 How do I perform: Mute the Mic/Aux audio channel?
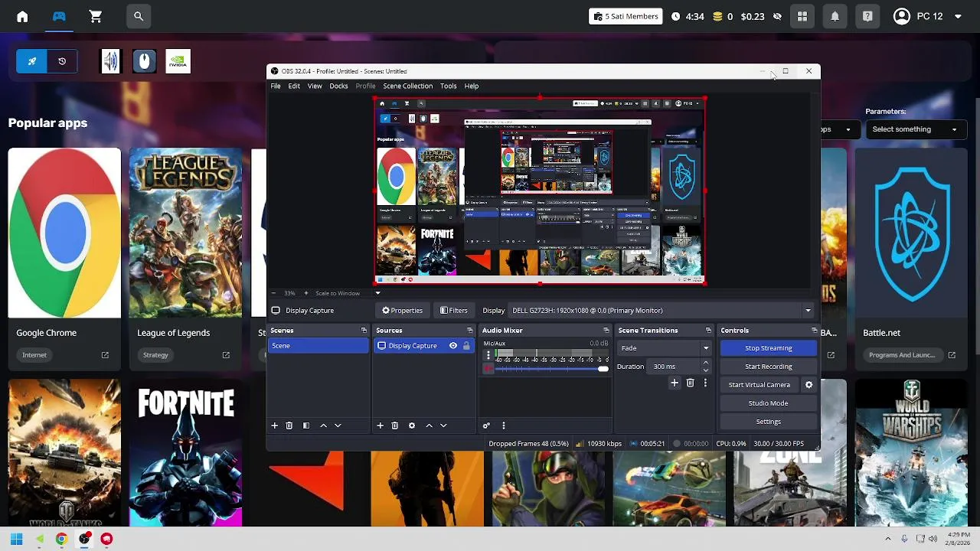[488, 369]
